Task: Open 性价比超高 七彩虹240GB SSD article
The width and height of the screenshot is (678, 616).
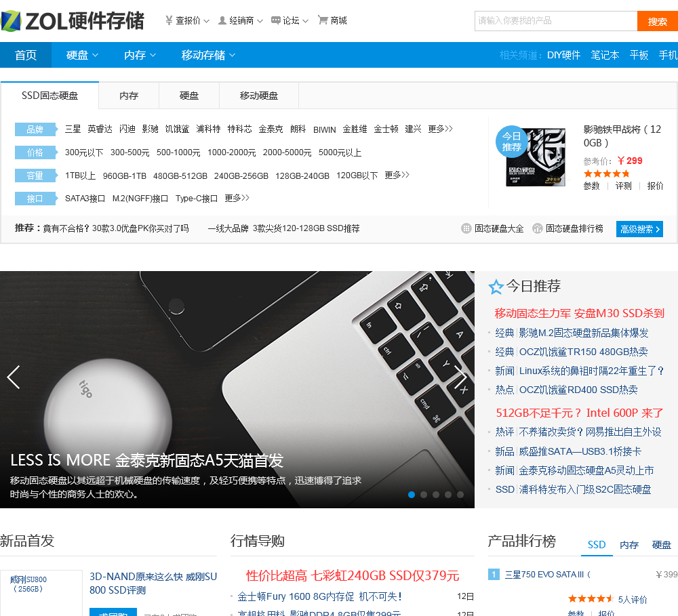Action: pyautogui.click(x=353, y=575)
